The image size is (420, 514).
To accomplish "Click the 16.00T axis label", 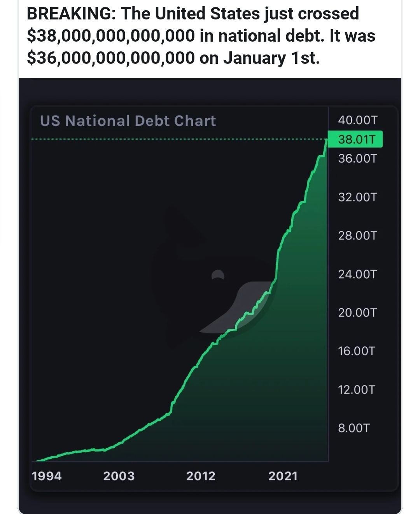I will 356,351.
